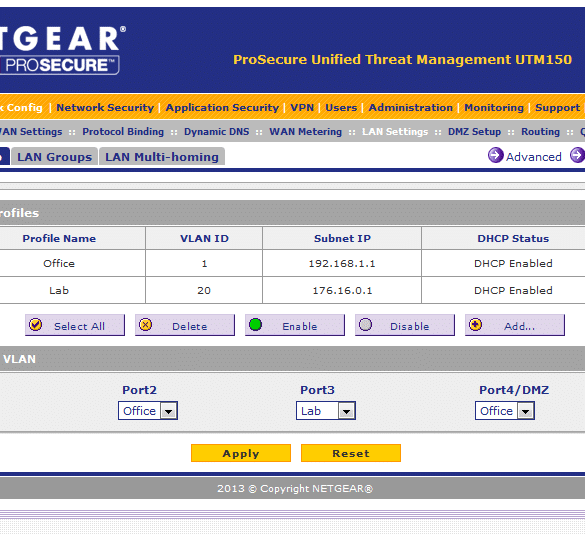This screenshot has width=585, height=535.
Task: Click the 2013 Copyright NETGEAR footer text
Action: point(295,488)
